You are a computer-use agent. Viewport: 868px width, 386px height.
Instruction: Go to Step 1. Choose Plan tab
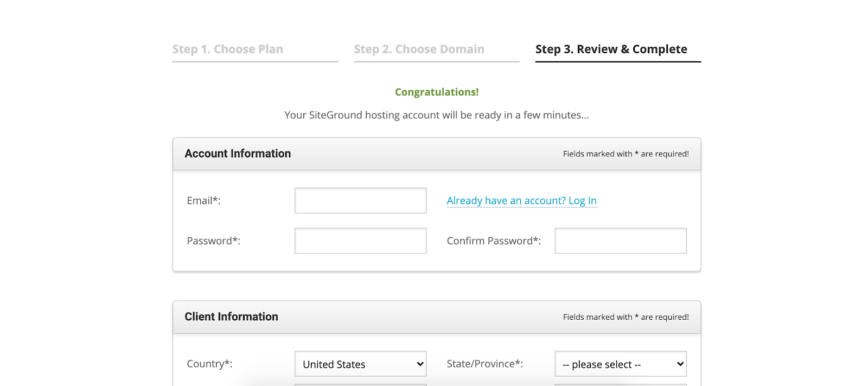tap(228, 49)
